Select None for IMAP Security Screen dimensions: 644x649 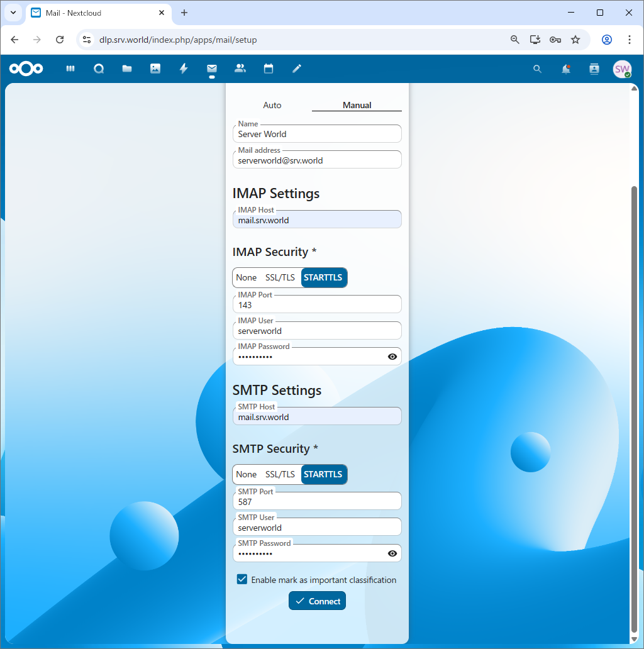247,277
